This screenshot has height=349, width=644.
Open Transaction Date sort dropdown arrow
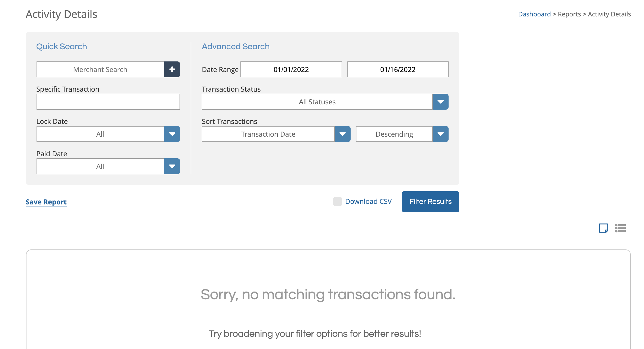[342, 134]
